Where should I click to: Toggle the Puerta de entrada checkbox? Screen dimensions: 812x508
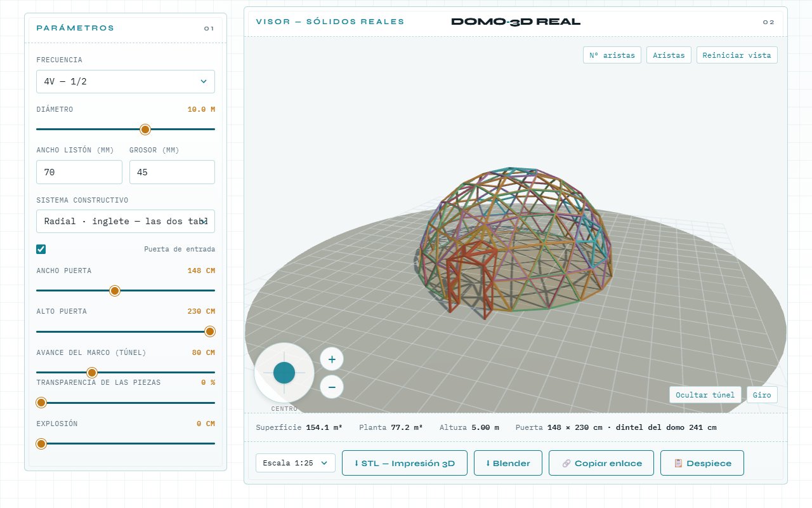41,249
